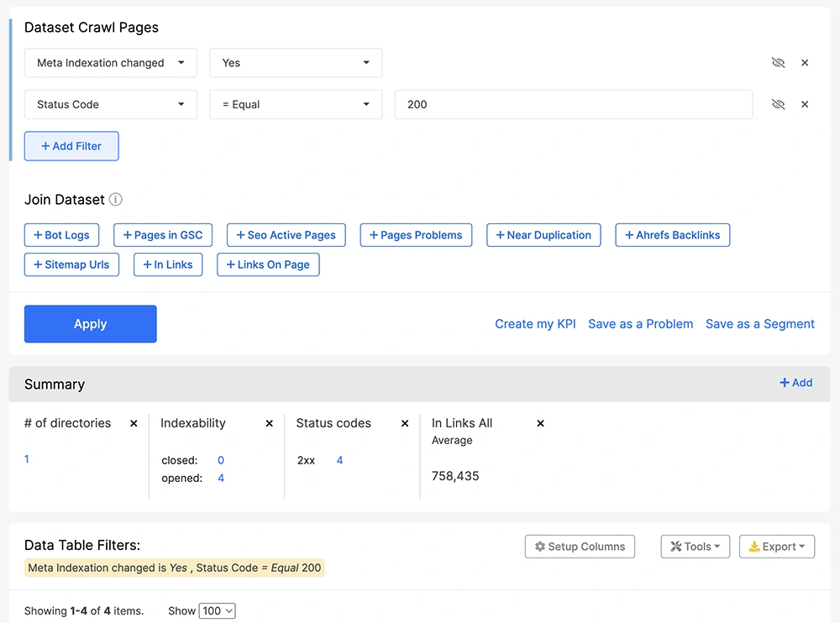Screen dimensions: 840x623
Task: Open the Export menu
Action: [776, 547]
